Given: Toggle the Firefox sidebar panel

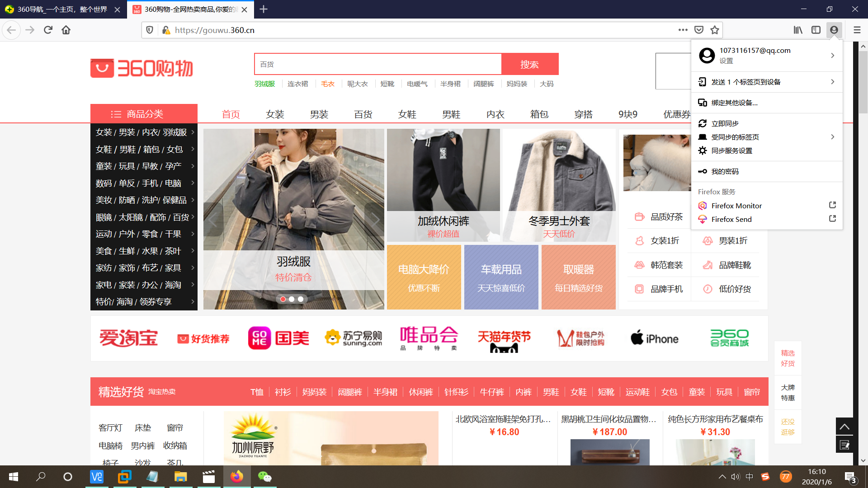Looking at the screenshot, I should (816, 30).
